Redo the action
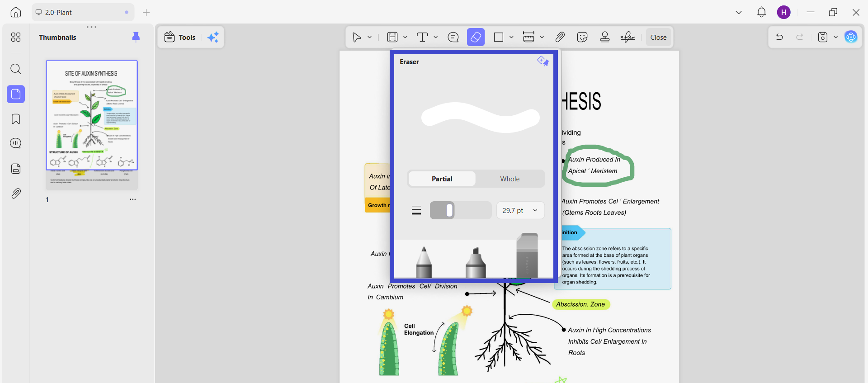Screen dimensions: 868x383 (x=800, y=37)
